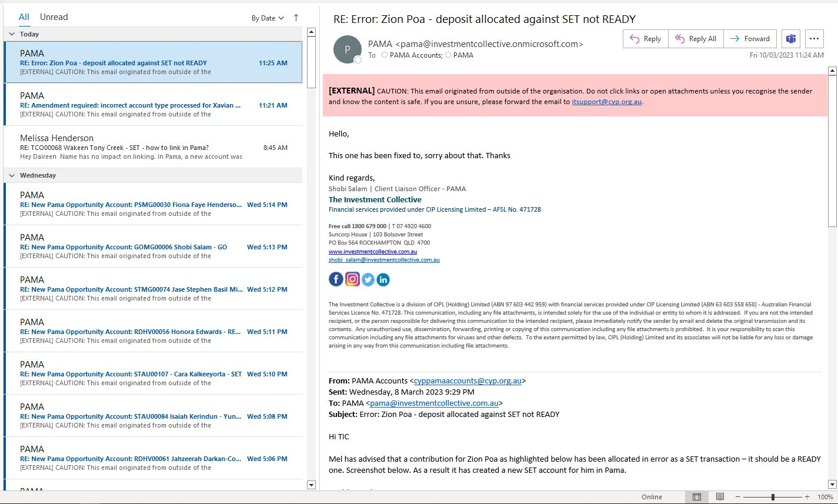Viewport: 838px width, 504px height.
Task: Select the Zion Poa error email
Action: [x=153, y=62]
